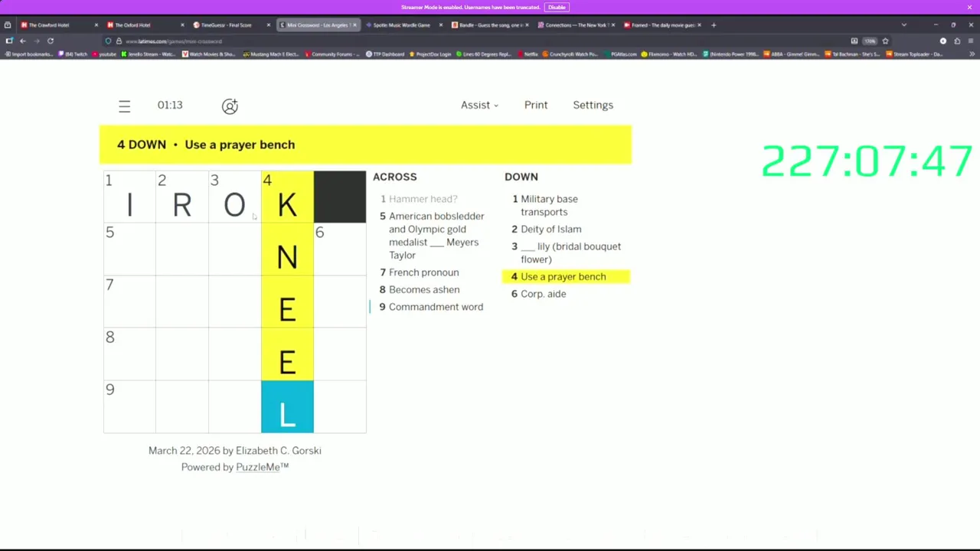
Task: Open the crossword hamburger menu
Action: click(x=124, y=106)
